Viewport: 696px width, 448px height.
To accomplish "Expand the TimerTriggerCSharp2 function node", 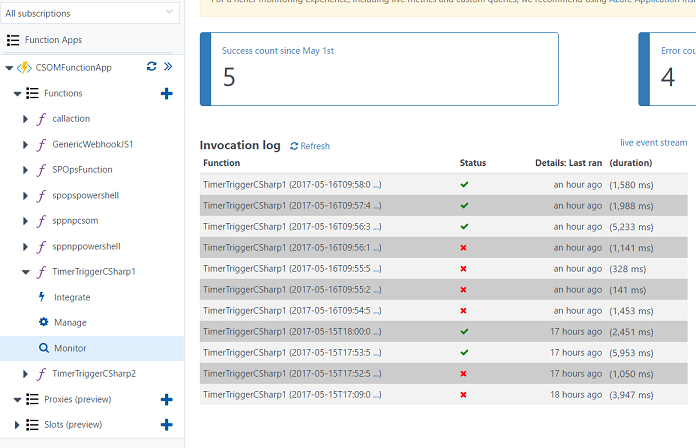I will tap(26, 373).
